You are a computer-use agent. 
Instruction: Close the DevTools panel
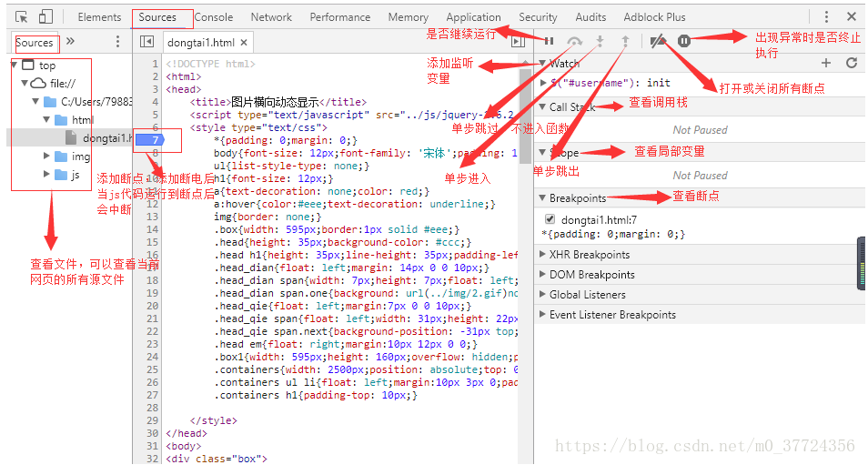(852, 16)
